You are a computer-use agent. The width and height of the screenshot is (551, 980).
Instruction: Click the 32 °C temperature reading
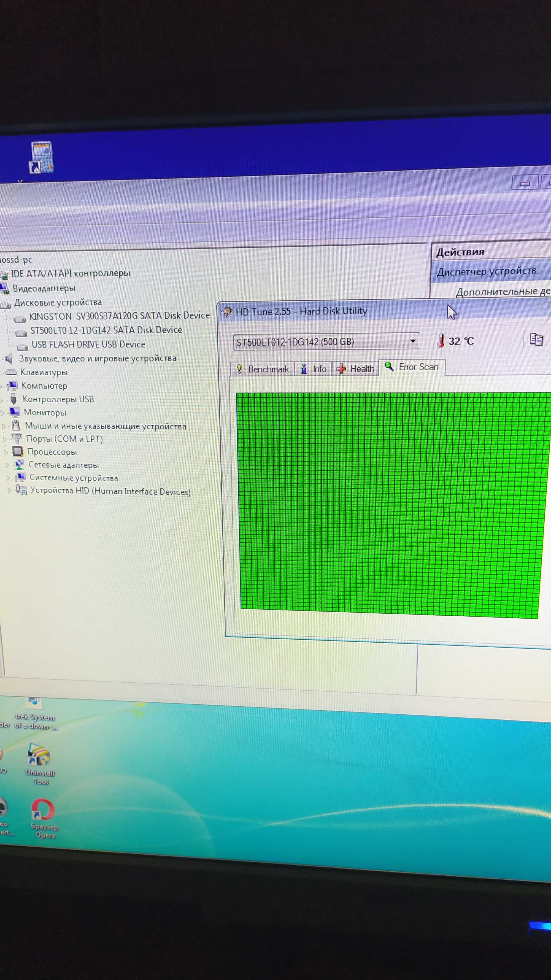coord(461,341)
